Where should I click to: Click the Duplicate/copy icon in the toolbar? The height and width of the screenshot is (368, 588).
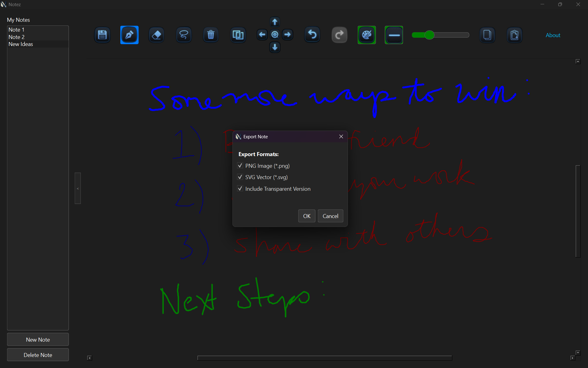[238, 35]
